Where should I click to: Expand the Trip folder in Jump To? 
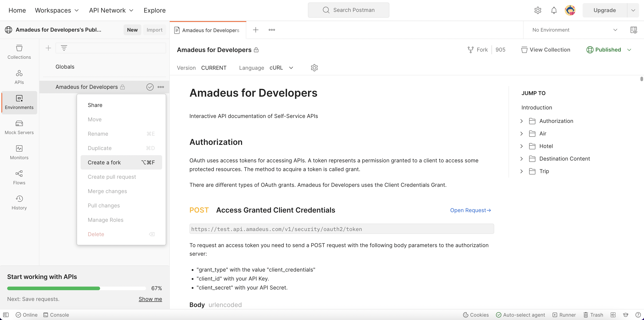pyautogui.click(x=522, y=171)
